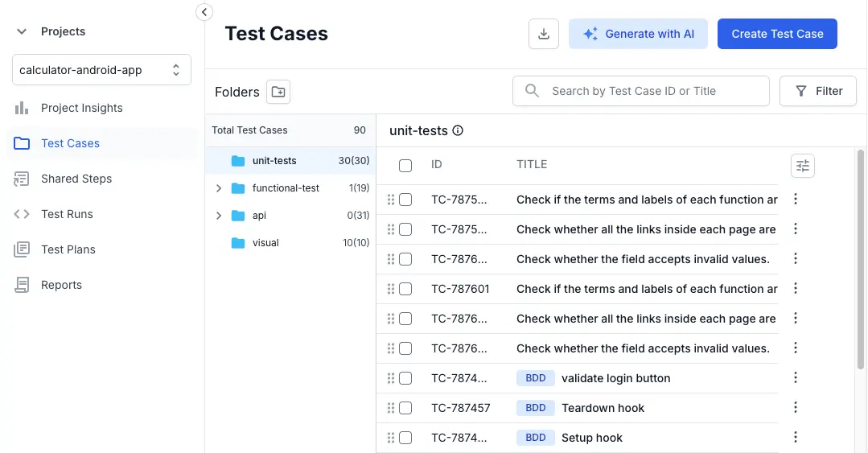Click the Create Test Case button
This screenshot has width=868, height=453.
[x=777, y=34]
